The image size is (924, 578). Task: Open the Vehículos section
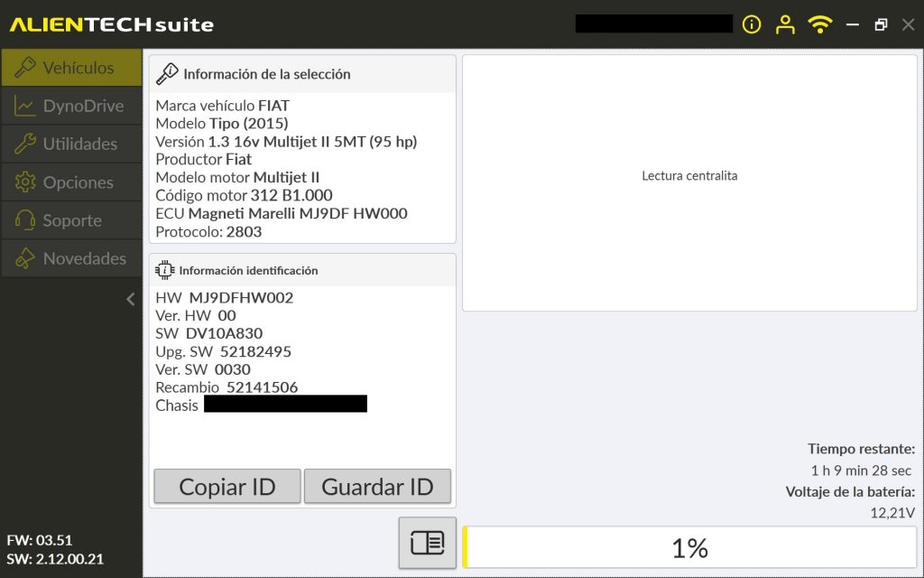tap(71, 67)
